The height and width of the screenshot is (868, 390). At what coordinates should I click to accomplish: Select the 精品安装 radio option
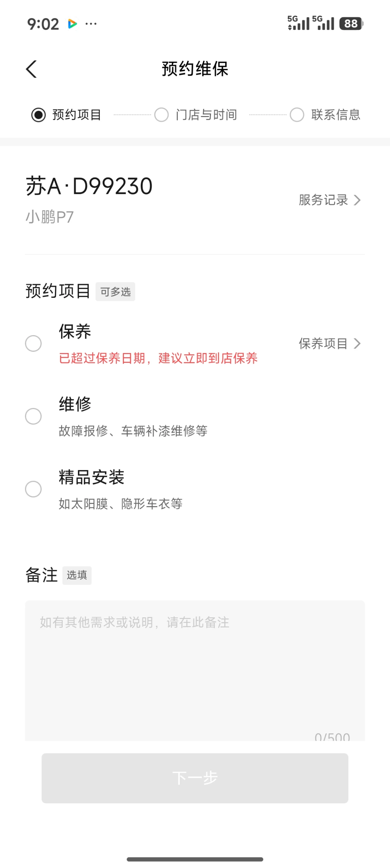(x=33, y=488)
